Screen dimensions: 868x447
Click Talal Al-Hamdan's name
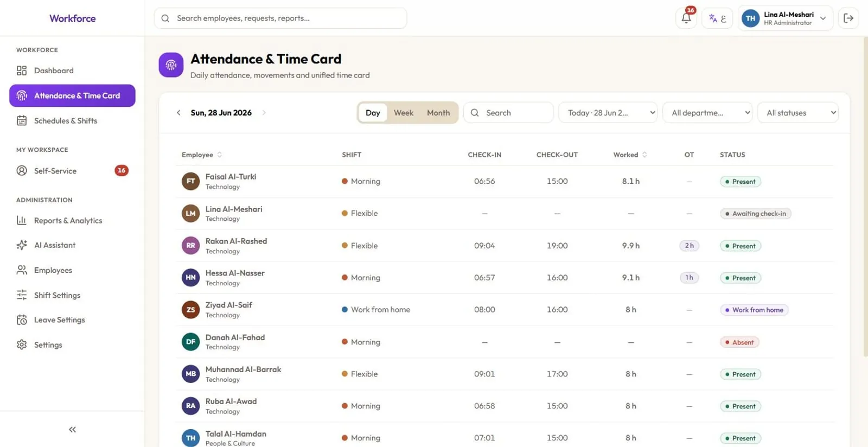pyautogui.click(x=235, y=434)
